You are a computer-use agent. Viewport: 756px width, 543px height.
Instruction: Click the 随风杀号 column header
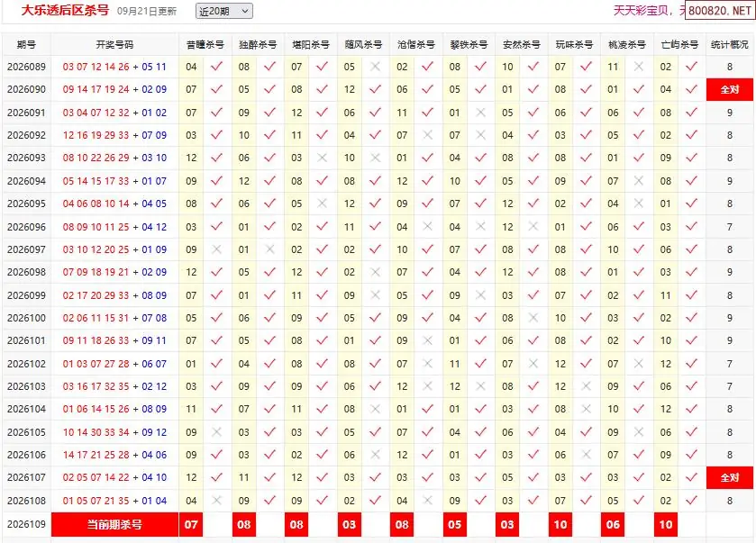[x=363, y=45]
